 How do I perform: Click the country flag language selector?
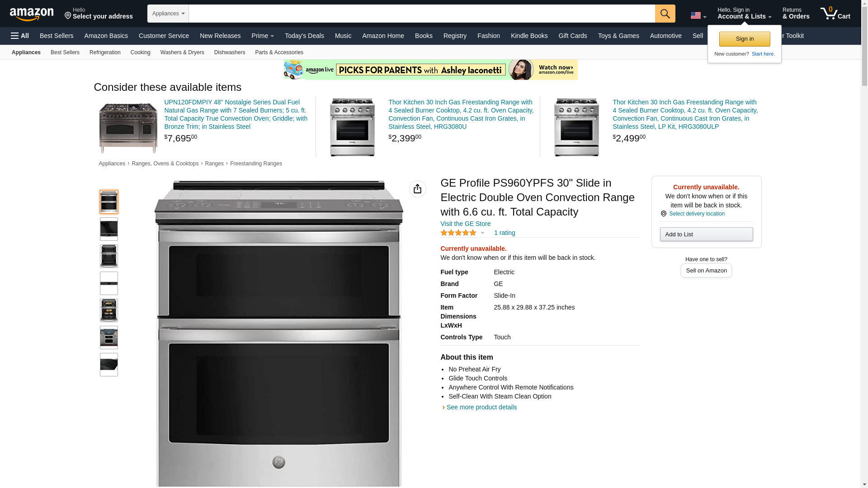coord(698,15)
